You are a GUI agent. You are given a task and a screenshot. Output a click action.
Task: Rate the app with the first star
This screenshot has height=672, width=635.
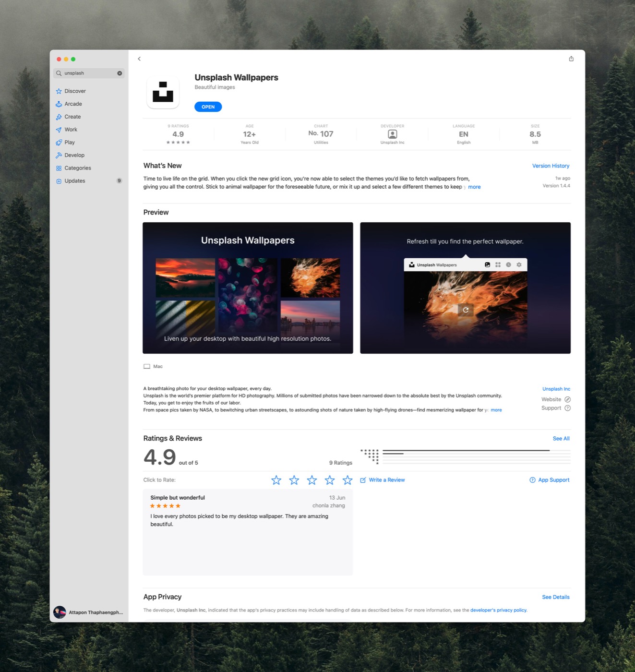pos(276,480)
